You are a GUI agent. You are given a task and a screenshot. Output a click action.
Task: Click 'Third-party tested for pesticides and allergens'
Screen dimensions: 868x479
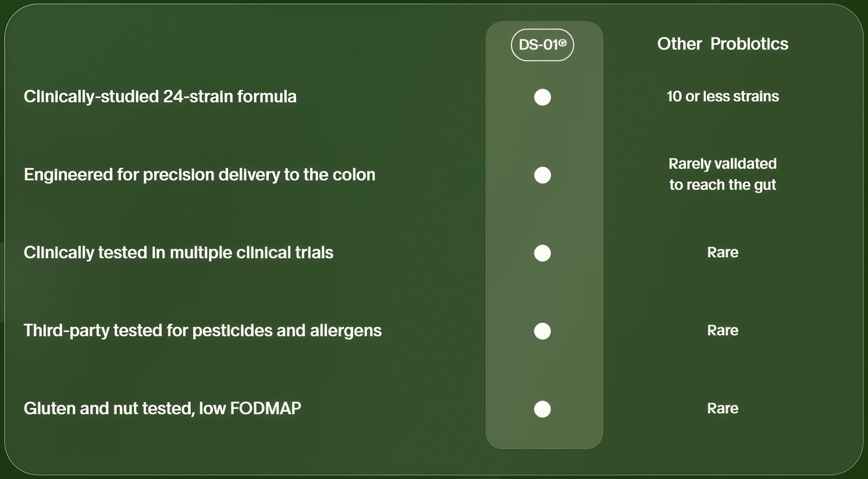(203, 330)
